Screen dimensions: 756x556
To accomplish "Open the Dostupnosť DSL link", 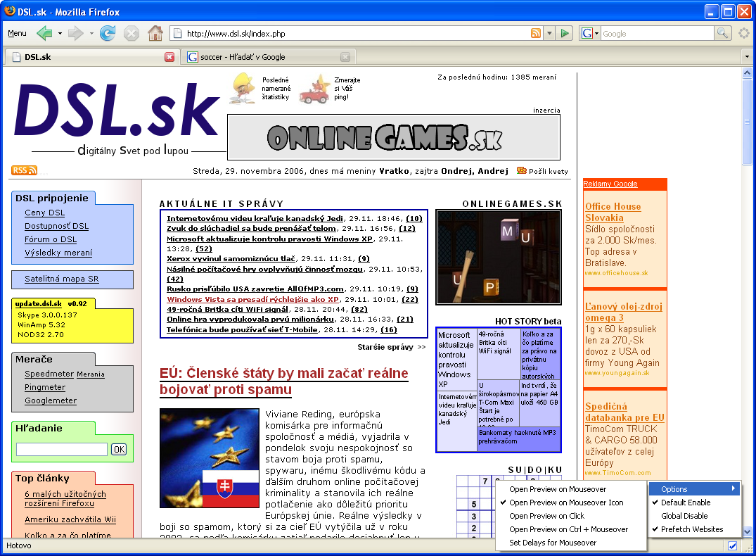I will (56, 226).
